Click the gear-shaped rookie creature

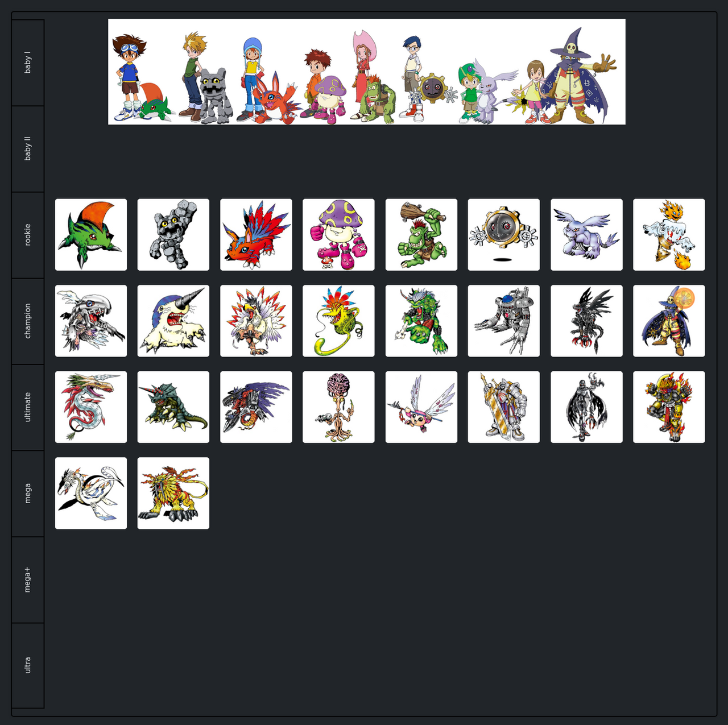pyautogui.click(x=504, y=235)
